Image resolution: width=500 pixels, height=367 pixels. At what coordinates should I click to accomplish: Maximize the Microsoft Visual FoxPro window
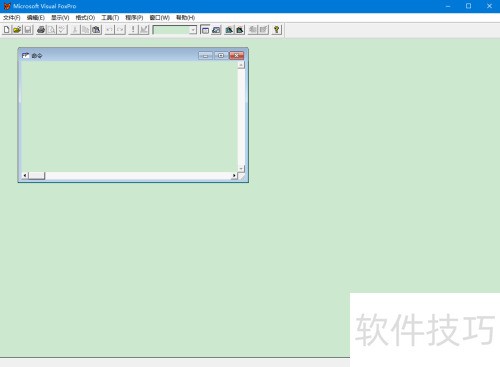(x=468, y=6)
